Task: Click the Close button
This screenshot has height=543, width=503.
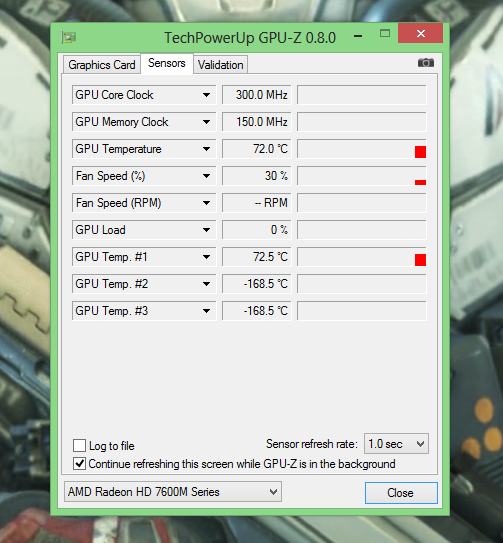Action: point(401,493)
